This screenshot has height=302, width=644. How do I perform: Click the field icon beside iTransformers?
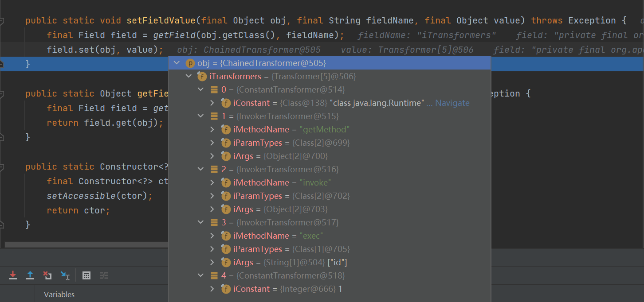point(202,77)
